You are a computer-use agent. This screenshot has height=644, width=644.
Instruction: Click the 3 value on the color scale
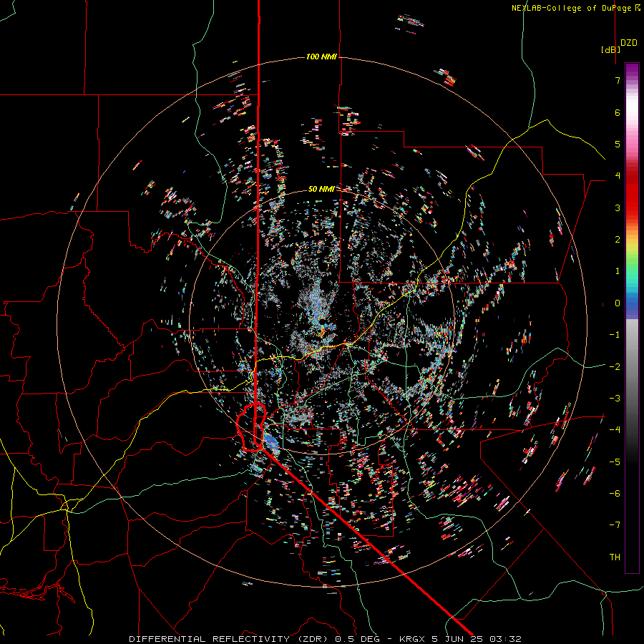[x=618, y=208]
